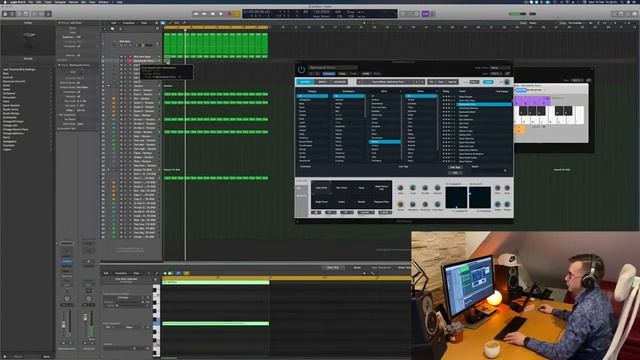Open Functions menu in tracks area

click(129, 23)
